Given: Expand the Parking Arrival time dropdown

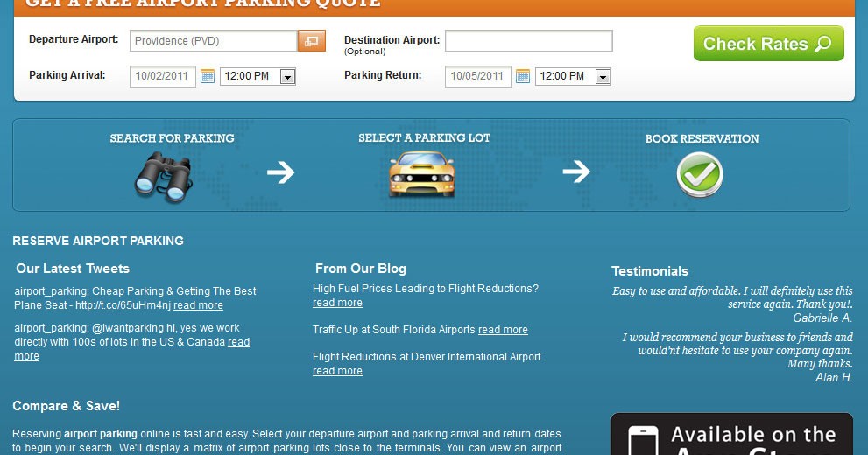Looking at the screenshot, I should (x=287, y=77).
